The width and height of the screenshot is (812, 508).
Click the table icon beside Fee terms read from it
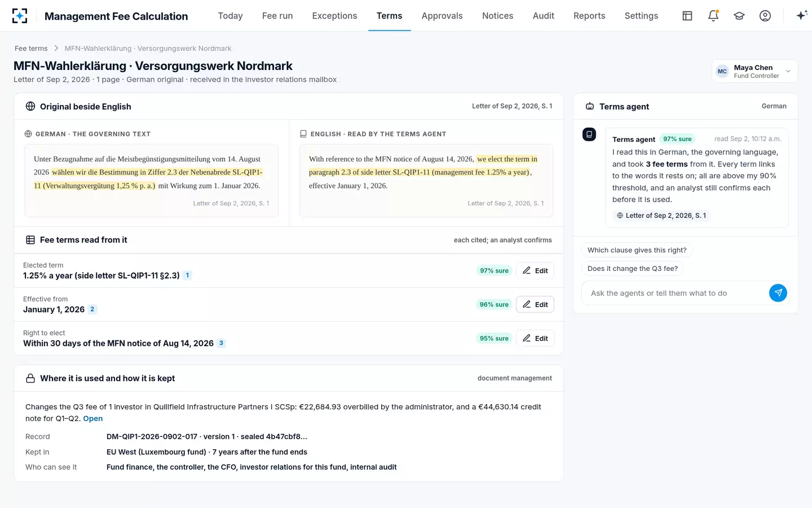point(30,240)
